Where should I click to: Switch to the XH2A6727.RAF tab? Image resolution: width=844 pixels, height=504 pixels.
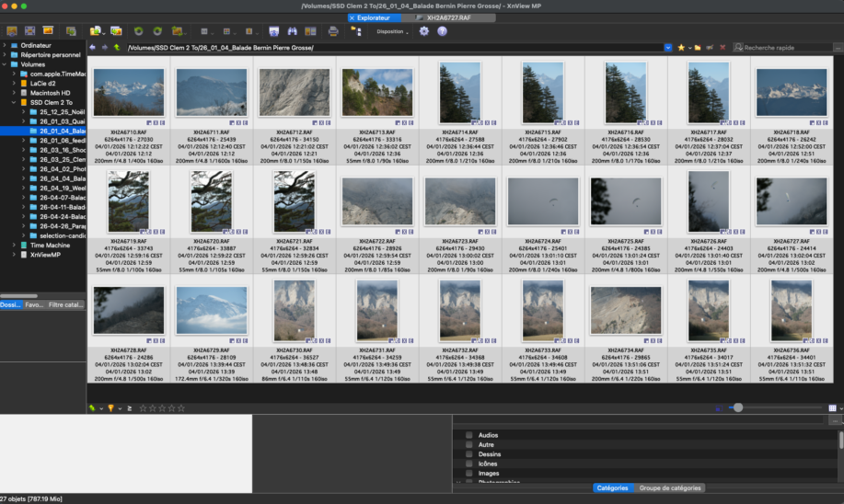[448, 17]
